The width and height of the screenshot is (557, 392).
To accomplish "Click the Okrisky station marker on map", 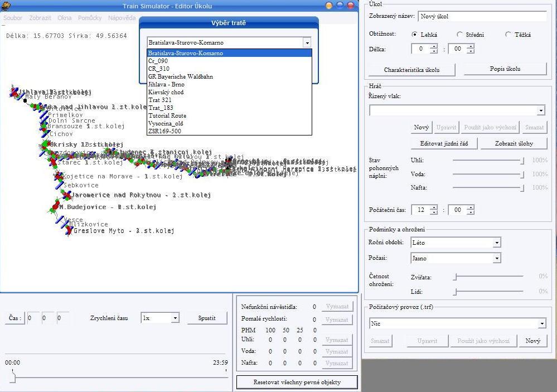I will point(45,145).
